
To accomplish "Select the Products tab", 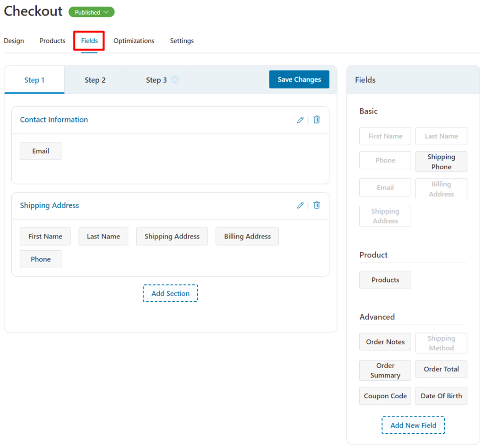I will [52, 41].
